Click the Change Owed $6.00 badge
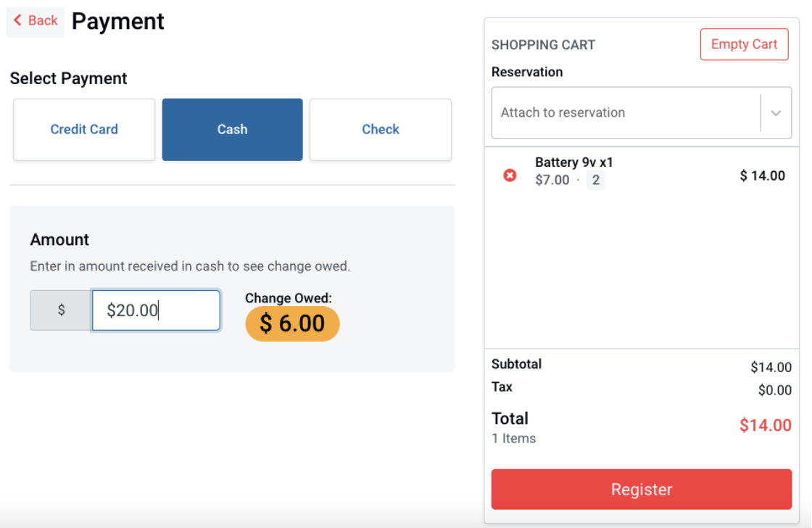812x528 pixels. (292, 323)
